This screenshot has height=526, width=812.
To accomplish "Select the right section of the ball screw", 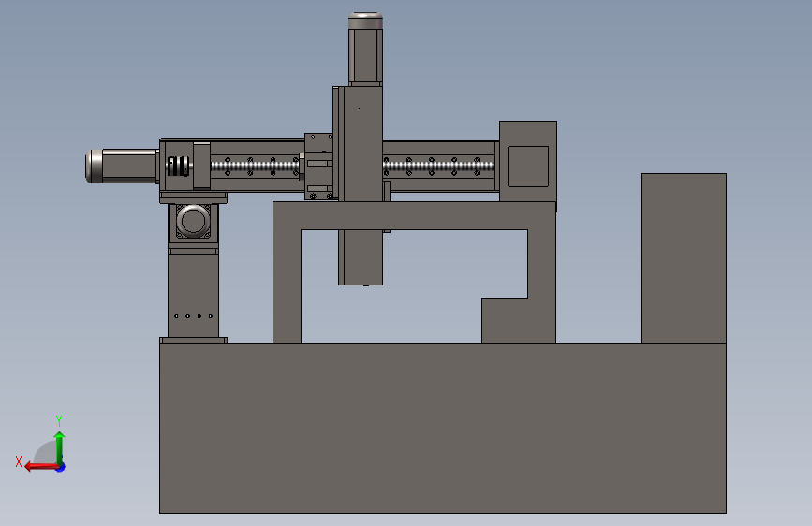I will click(438, 167).
